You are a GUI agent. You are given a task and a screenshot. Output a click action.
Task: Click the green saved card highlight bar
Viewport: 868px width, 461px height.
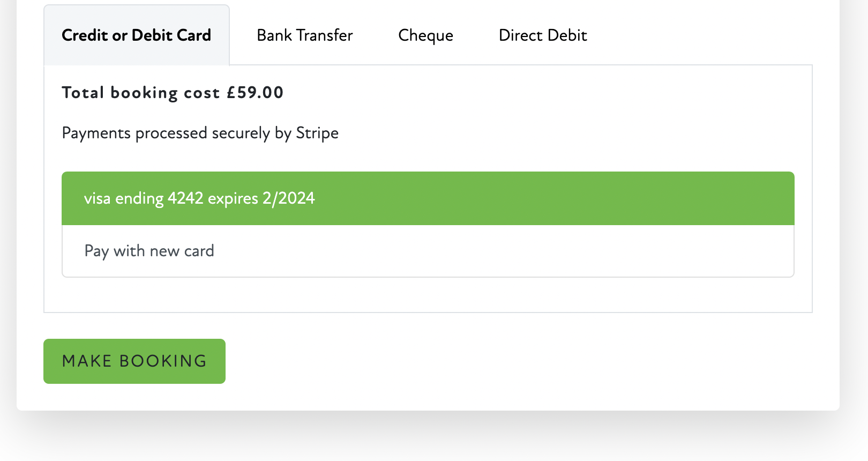(x=536, y=198)
